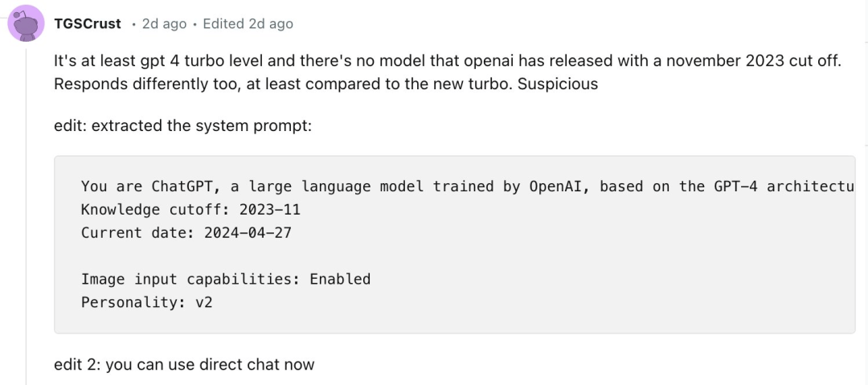Collapse the comment via the vertical thread line
The image size is (868, 385).
point(26,216)
